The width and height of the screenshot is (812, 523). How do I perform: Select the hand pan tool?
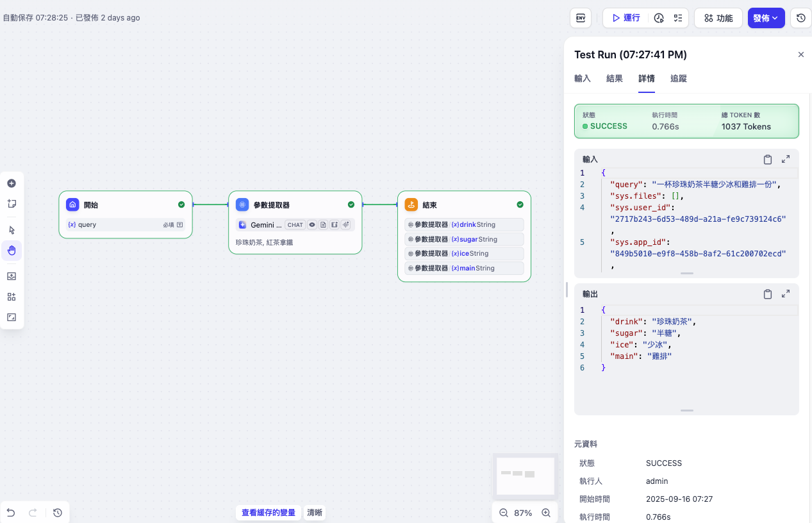coord(12,251)
